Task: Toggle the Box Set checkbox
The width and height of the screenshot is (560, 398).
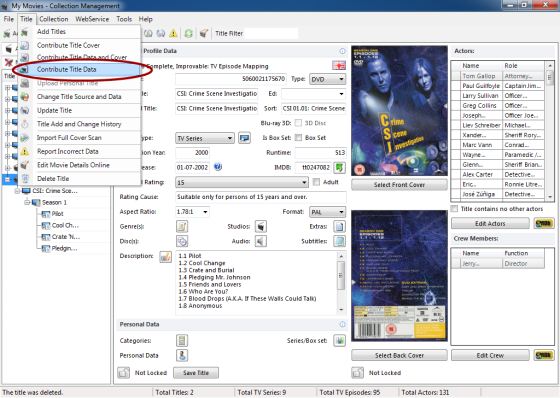Action: [x=298, y=138]
